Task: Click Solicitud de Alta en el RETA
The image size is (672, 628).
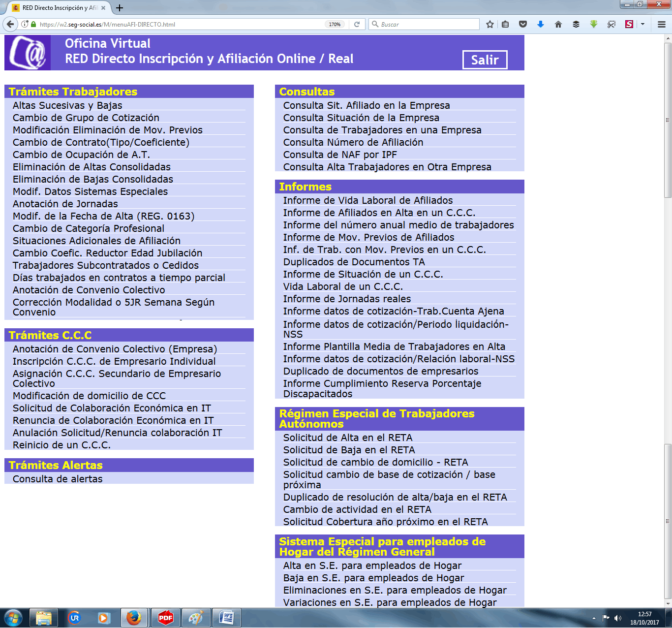Action: point(347,438)
